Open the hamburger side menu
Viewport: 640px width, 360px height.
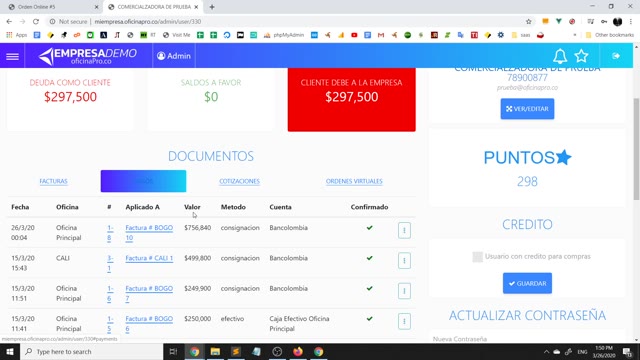12,56
